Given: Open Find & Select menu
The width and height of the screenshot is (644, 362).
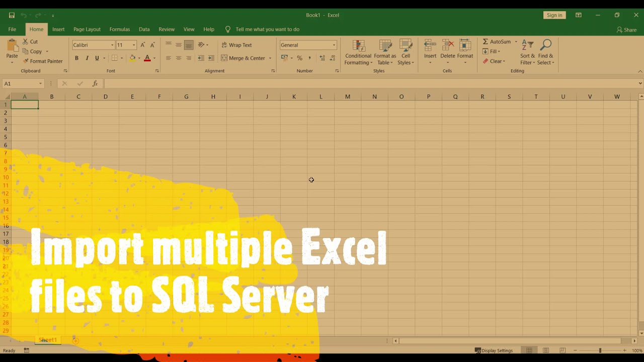Looking at the screenshot, I should (545, 52).
